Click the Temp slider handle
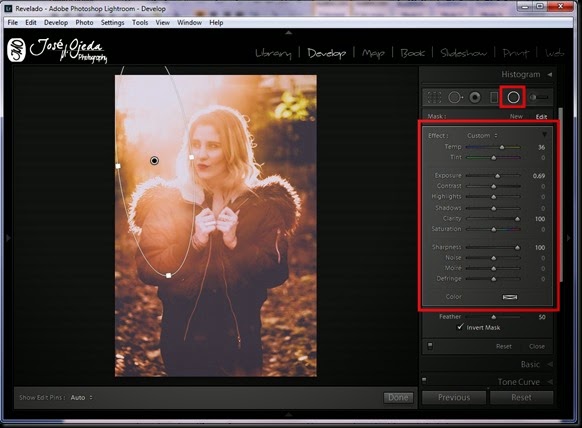The image size is (582, 428). tap(502, 147)
